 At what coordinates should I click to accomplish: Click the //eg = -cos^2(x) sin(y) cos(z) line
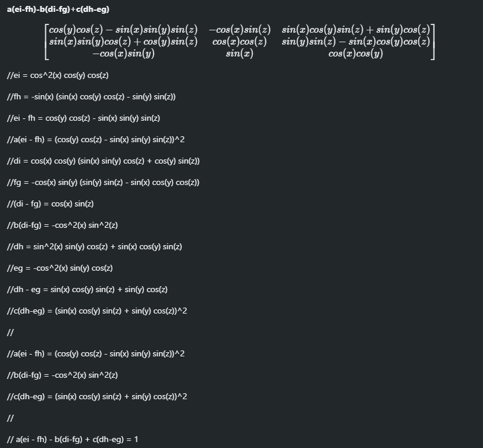pyautogui.click(x=60, y=268)
